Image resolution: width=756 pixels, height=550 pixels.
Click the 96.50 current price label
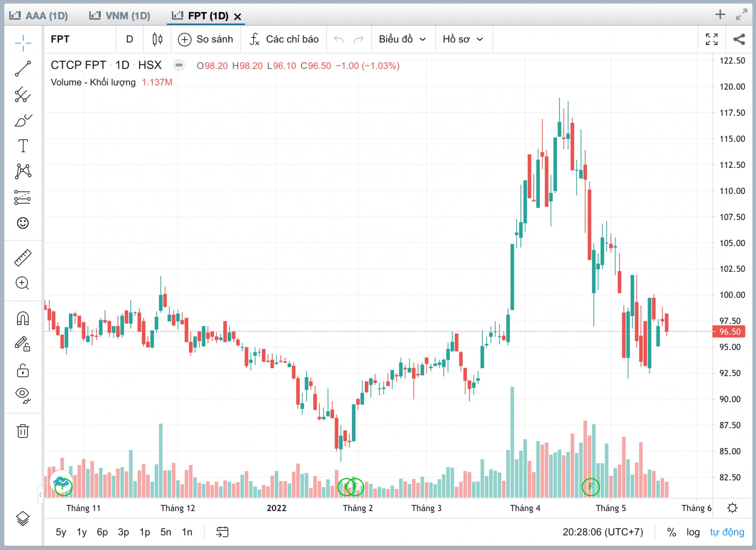tap(729, 332)
